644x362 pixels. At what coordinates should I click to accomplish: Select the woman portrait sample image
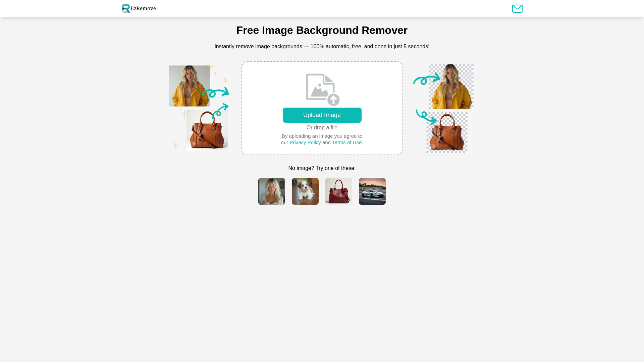pyautogui.click(x=272, y=191)
